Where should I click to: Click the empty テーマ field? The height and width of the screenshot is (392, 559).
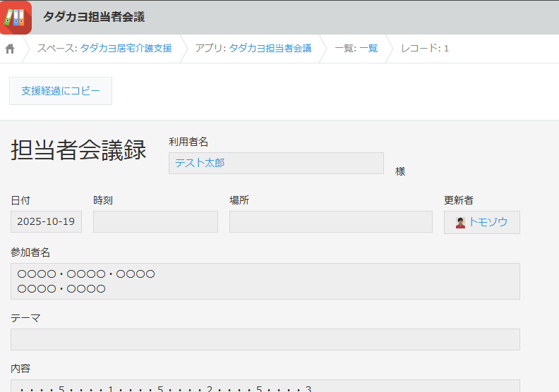click(265, 339)
